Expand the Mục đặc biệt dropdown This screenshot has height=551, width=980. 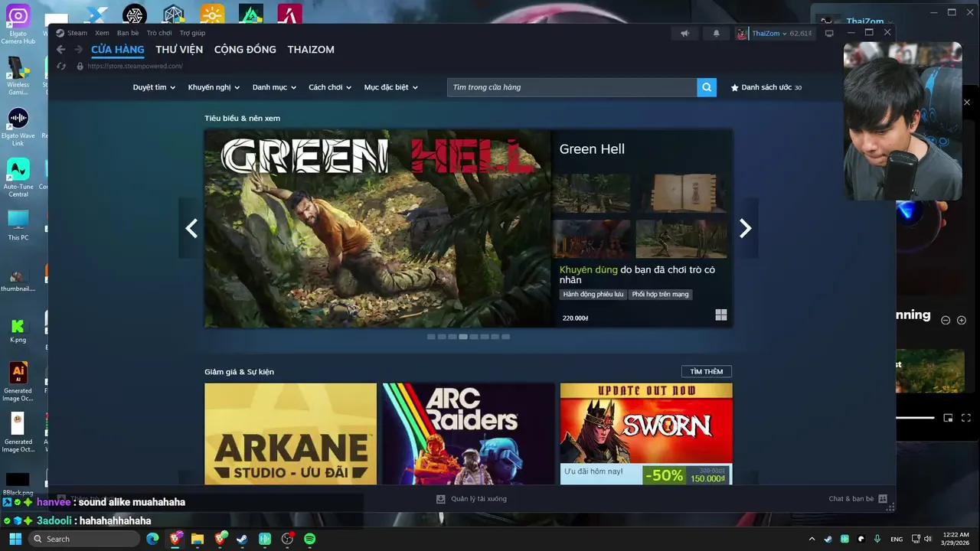[x=390, y=87]
